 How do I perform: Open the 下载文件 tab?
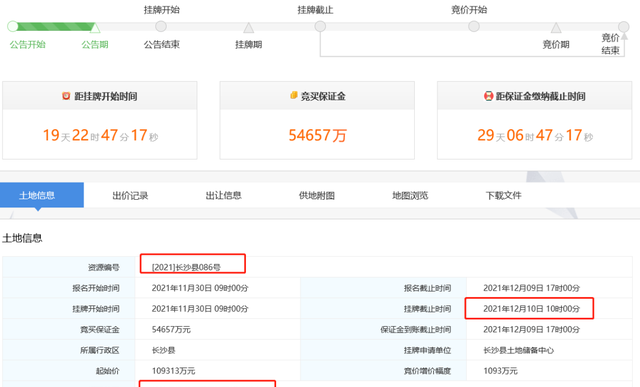click(x=503, y=196)
